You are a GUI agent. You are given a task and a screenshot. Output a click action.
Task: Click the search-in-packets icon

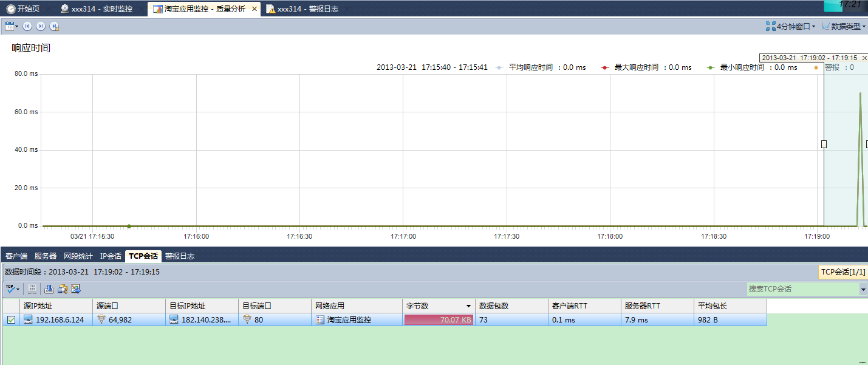click(x=63, y=288)
